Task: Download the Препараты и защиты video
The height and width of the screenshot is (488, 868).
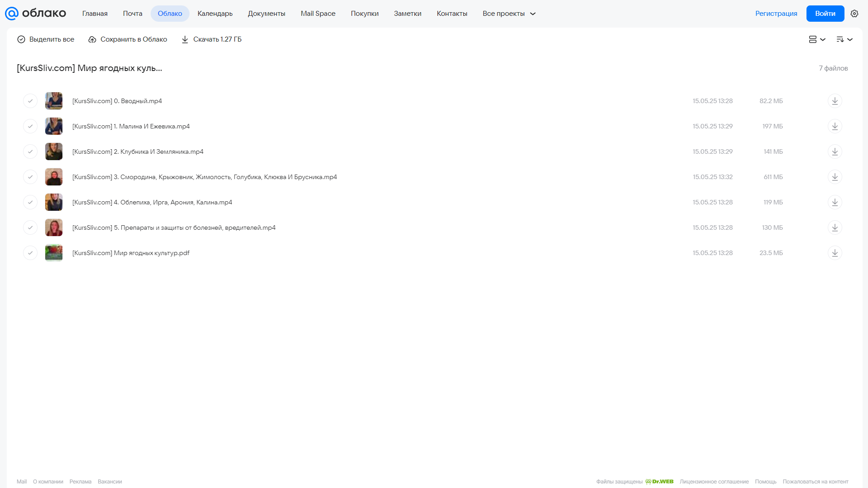Action: tap(835, 227)
